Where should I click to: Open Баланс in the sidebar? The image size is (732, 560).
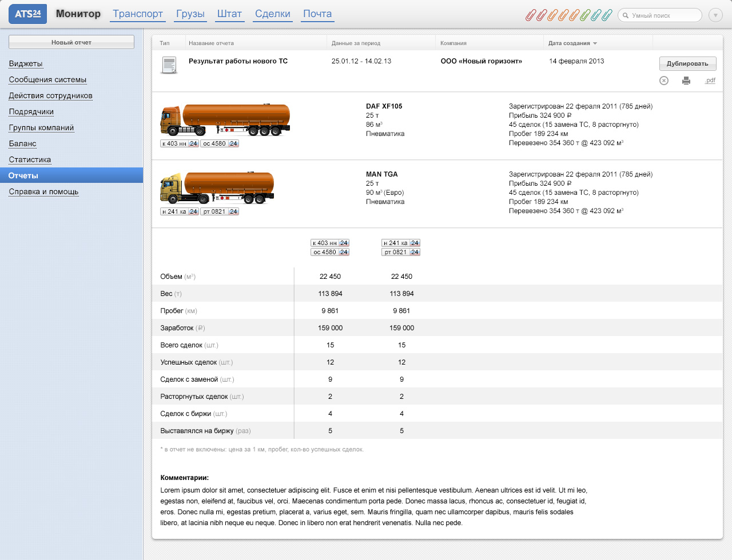[22, 143]
